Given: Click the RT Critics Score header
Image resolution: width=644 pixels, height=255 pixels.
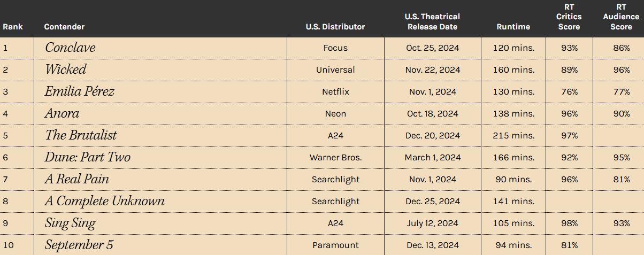Looking at the screenshot, I should [569, 17].
